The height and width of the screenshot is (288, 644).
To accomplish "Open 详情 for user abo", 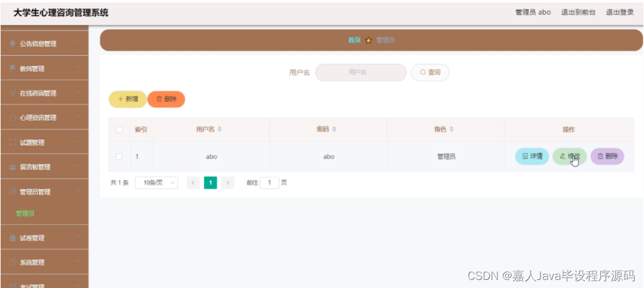I will pyautogui.click(x=533, y=156).
